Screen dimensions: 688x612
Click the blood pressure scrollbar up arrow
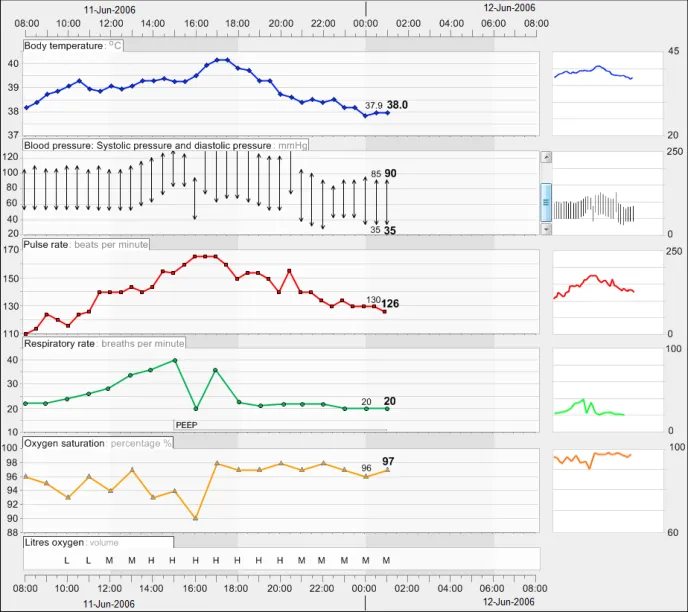pos(546,156)
